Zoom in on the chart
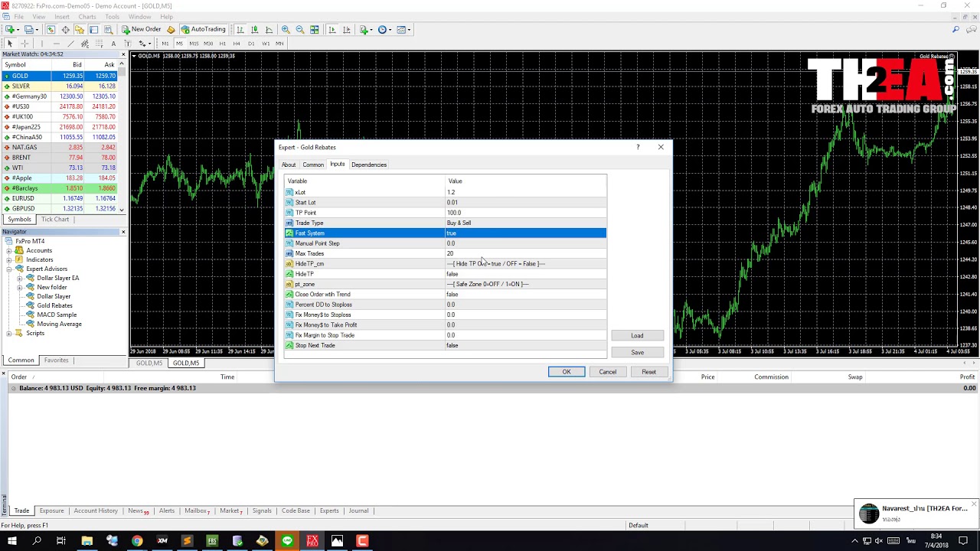The width and height of the screenshot is (980, 551). (286, 30)
